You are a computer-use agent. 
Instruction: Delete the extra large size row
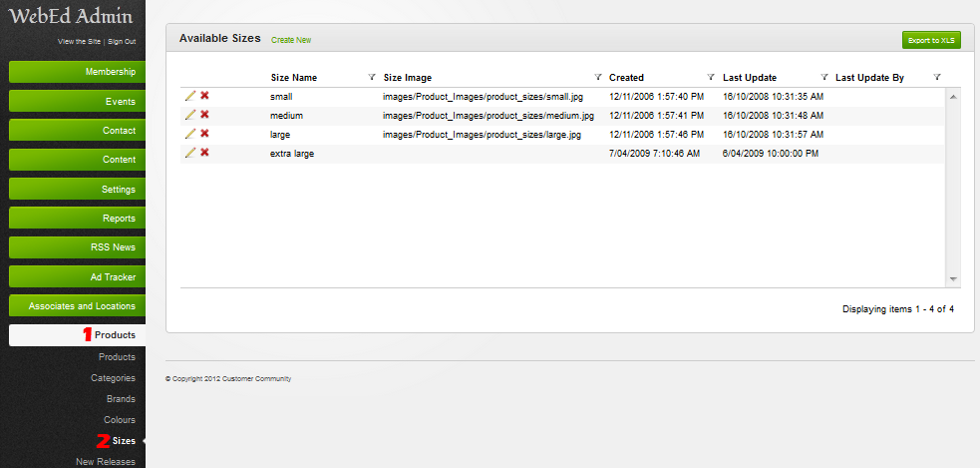click(x=204, y=153)
